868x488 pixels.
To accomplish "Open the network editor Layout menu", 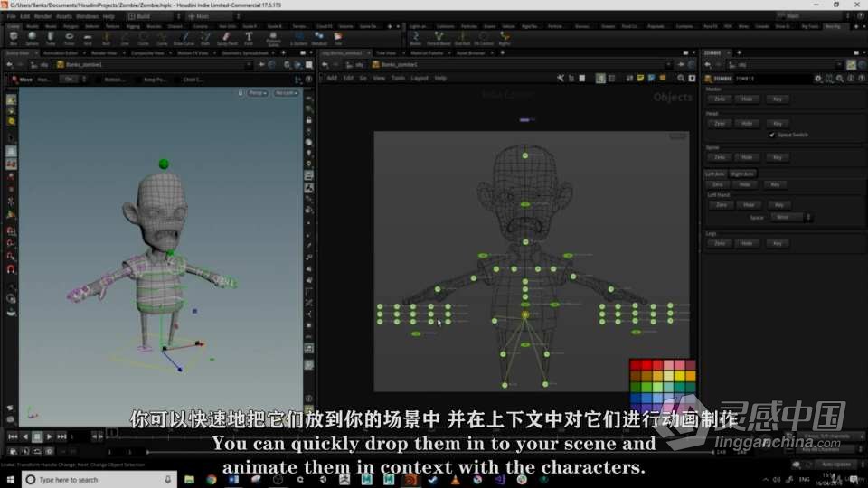I will point(420,79).
